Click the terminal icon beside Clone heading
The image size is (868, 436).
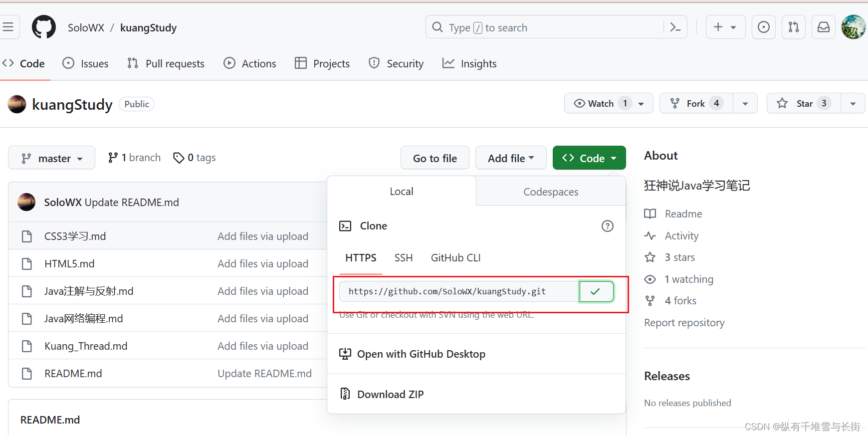[x=345, y=226]
